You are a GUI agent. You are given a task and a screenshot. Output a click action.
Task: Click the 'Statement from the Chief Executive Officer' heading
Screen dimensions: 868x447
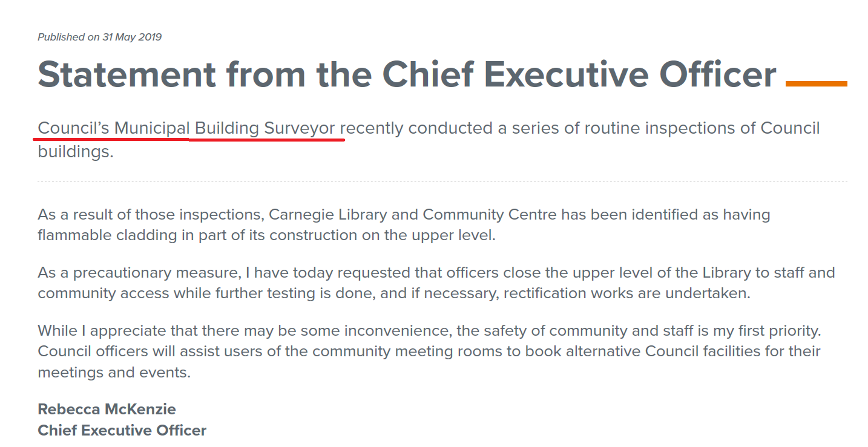[407, 74]
